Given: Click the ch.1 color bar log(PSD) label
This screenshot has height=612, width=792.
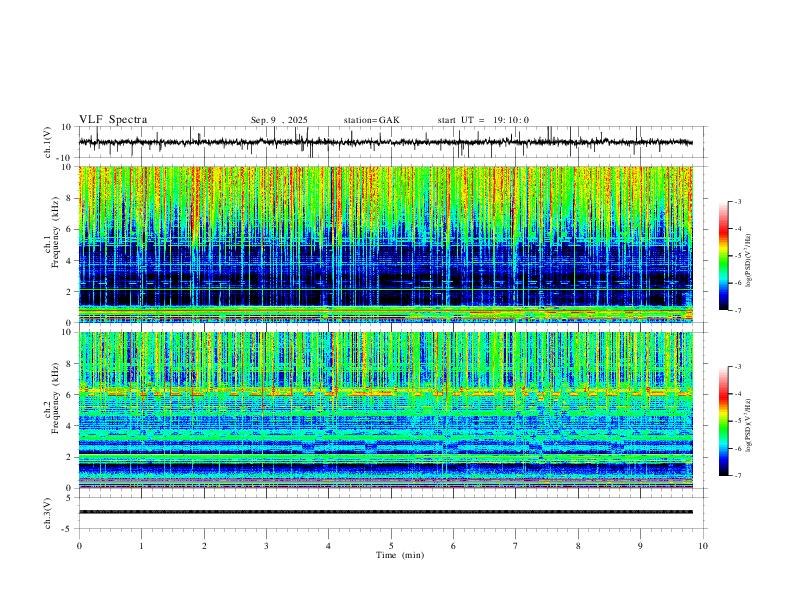Looking at the screenshot, I should point(749,261).
